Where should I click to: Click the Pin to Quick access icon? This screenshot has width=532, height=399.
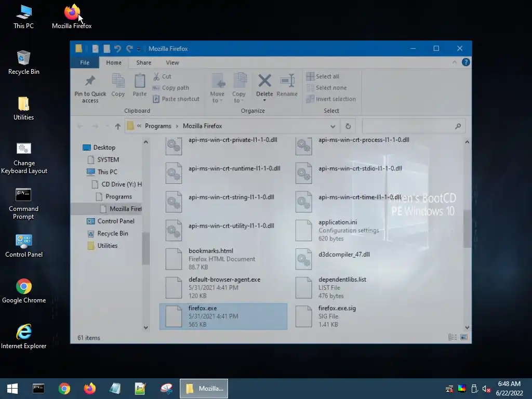pyautogui.click(x=90, y=81)
